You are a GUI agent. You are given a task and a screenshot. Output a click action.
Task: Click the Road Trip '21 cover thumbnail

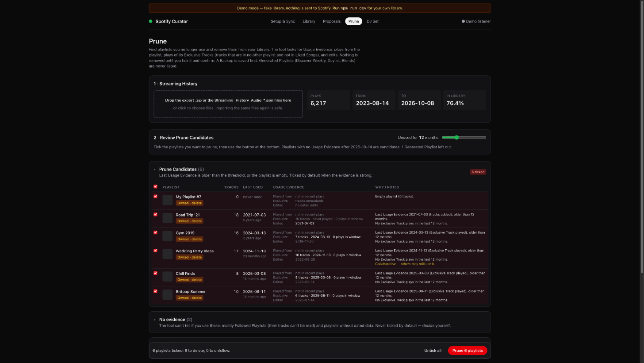click(167, 218)
